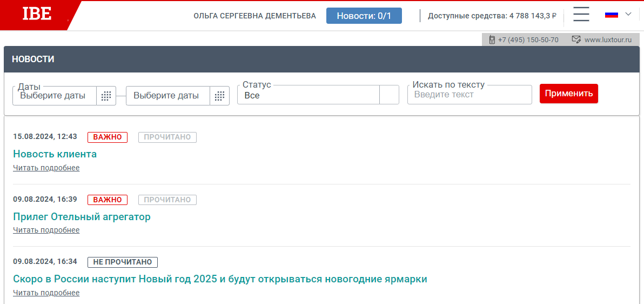Click the Russian flag language icon
This screenshot has width=644, height=304.
[611, 15]
